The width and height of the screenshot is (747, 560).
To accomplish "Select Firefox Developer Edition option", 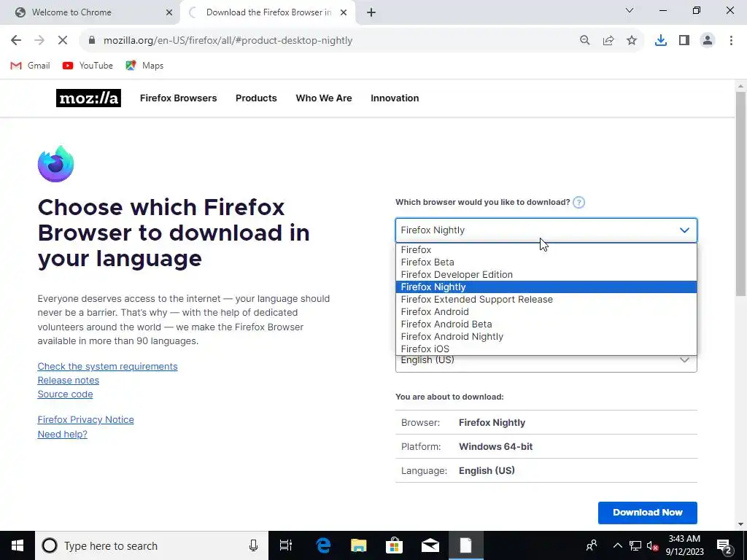I will click(x=546, y=274).
